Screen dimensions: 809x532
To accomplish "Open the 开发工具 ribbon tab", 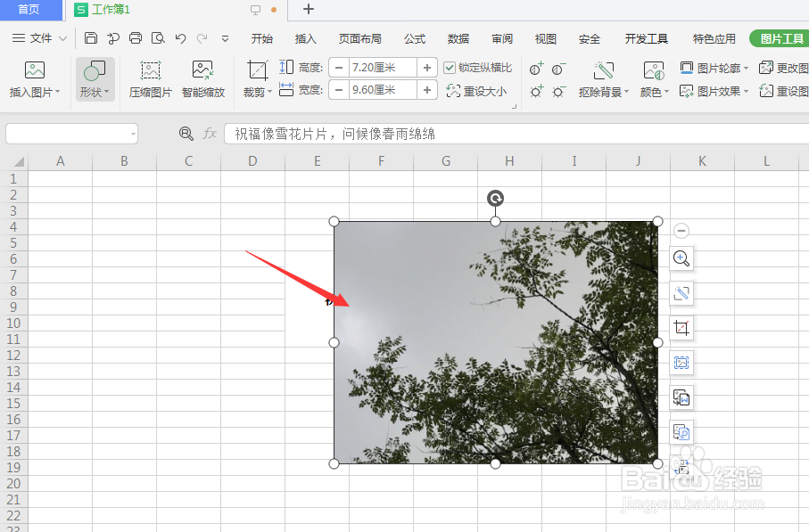I will coord(646,38).
